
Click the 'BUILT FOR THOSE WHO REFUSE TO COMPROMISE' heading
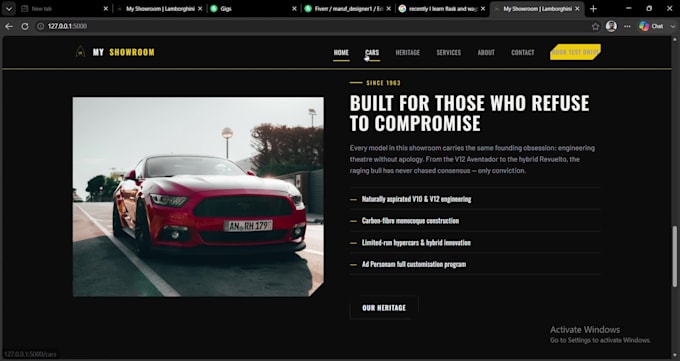(x=469, y=113)
